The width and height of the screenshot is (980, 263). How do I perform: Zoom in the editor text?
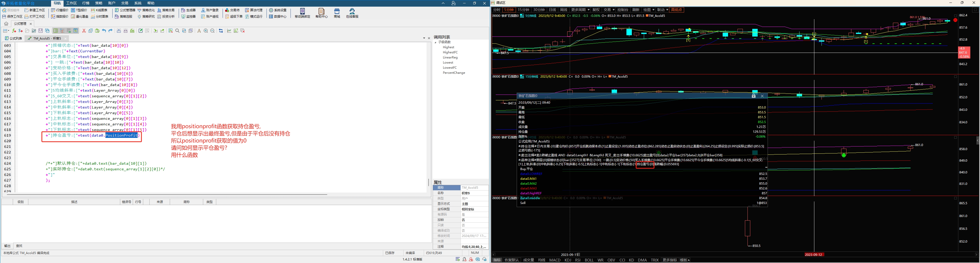[206, 31]
